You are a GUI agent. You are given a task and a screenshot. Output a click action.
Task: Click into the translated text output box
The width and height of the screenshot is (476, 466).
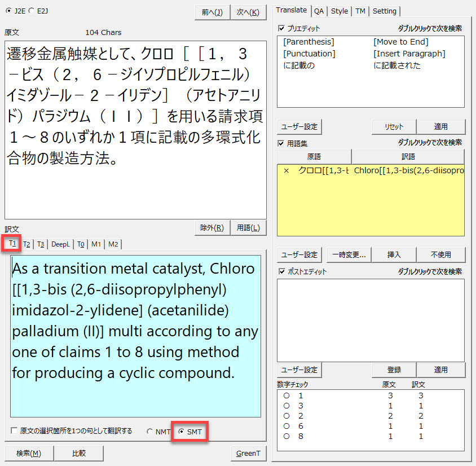pos(135,336)
